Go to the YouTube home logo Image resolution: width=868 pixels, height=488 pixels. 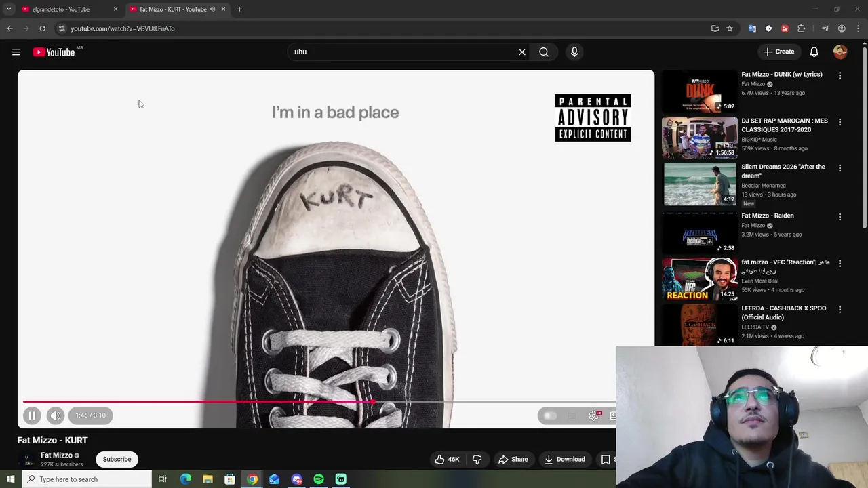click(x=54, y=52)
